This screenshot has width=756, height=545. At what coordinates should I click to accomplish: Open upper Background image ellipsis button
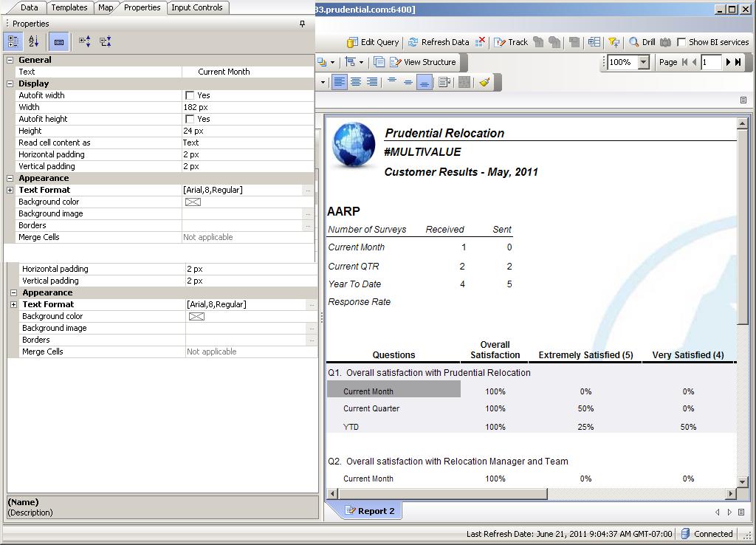(x=308, y=214)
